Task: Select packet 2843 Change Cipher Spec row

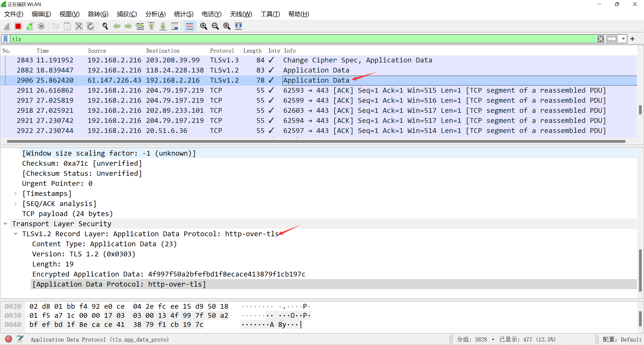Action: 318,60
